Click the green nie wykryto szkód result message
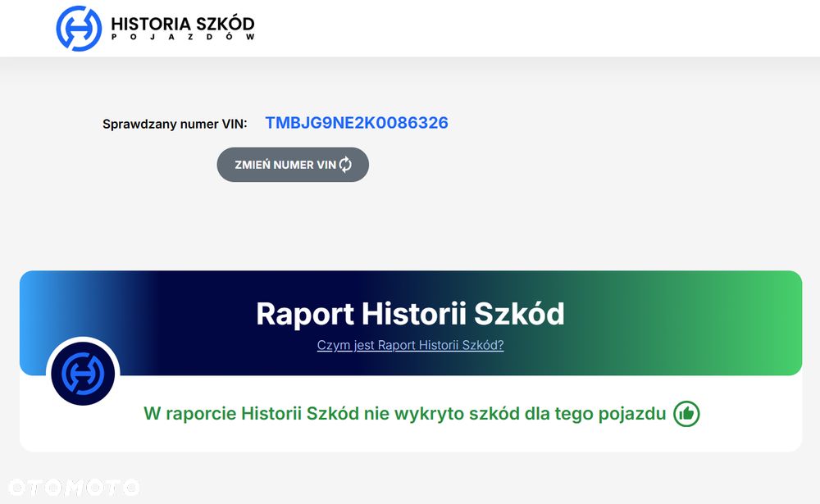This screenshot has height=504, width=820. tap(405, 414)
